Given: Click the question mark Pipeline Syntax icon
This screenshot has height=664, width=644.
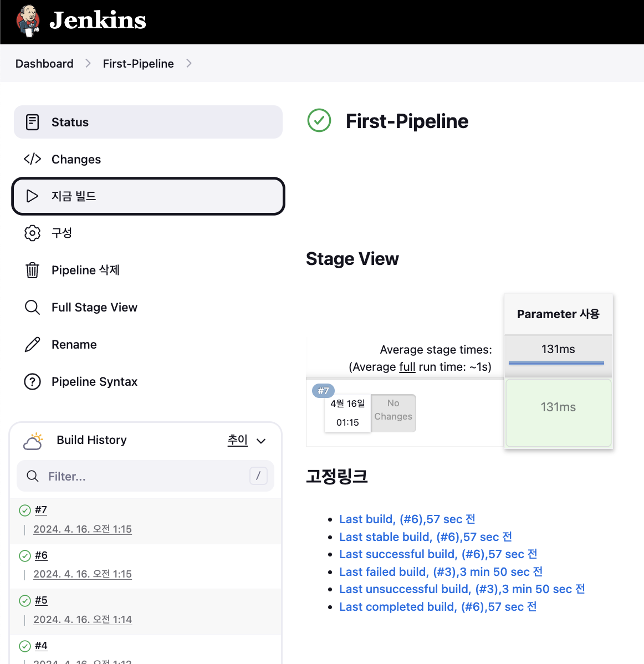Looking at the screenshot, I should click(x=33, y=381).
